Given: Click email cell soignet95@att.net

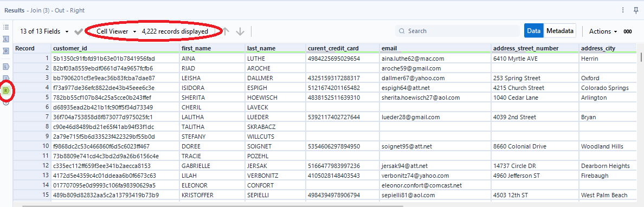Looking at the screenshot, I should point(435,146).
